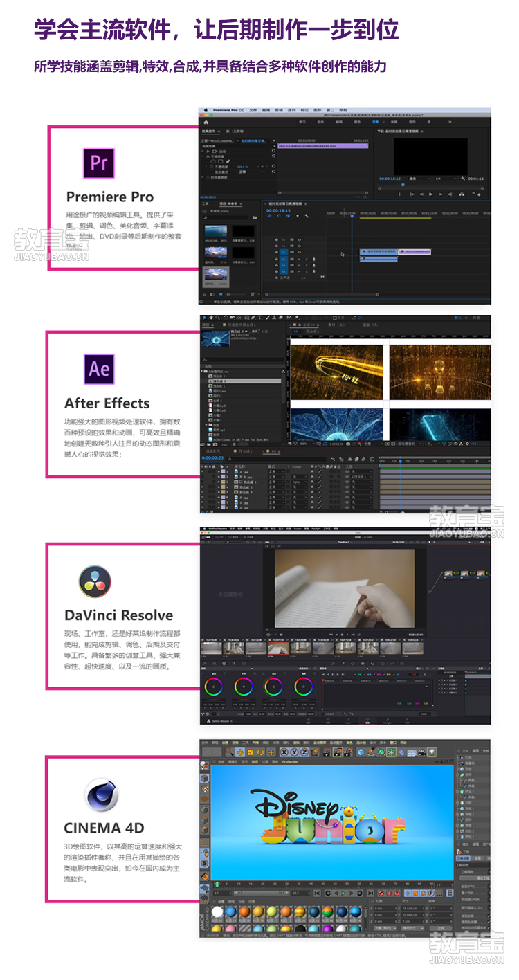This screenshot has width=519, height=980.
Task: Click the Home icon in Premiere Pro
Action: 206,122
